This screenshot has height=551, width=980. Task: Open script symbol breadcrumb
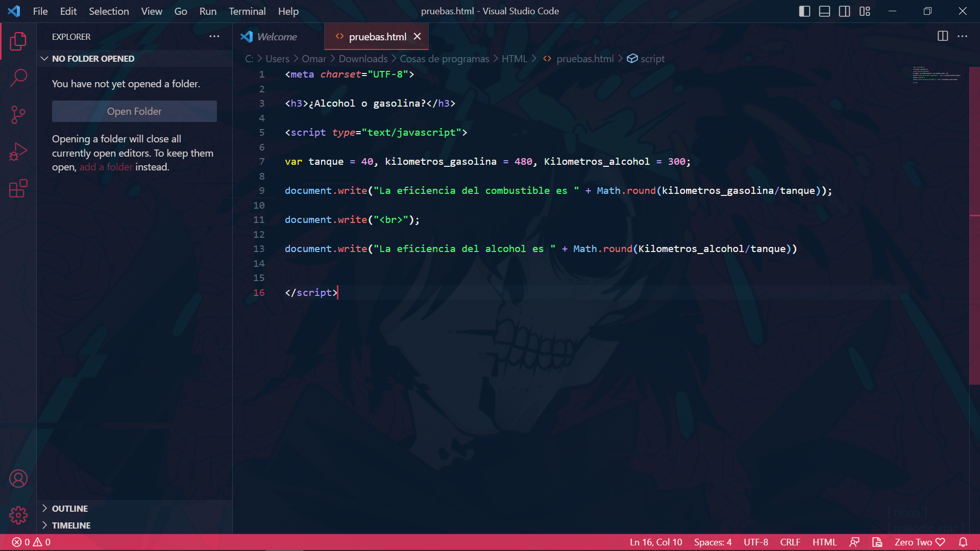[646, 59]
